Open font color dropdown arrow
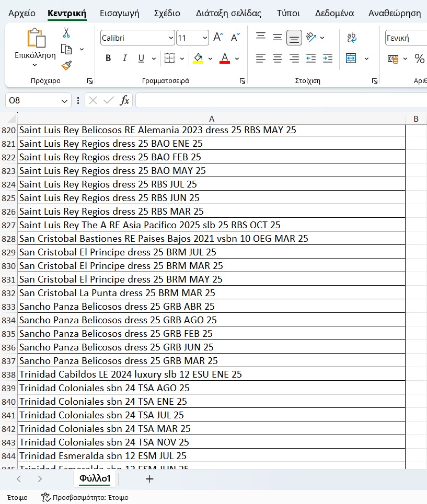The image size is (427, 504). (237, 58)
